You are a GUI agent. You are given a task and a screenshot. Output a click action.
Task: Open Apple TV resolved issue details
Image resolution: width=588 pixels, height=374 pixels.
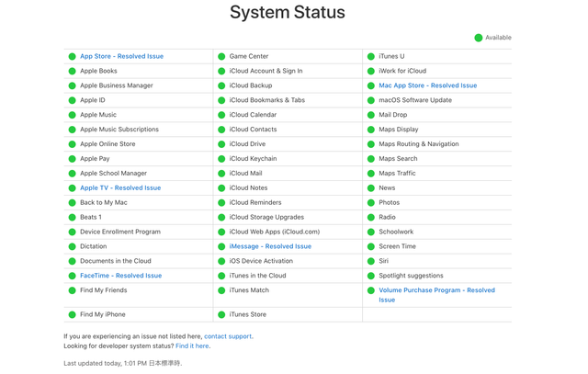point(120,188)
